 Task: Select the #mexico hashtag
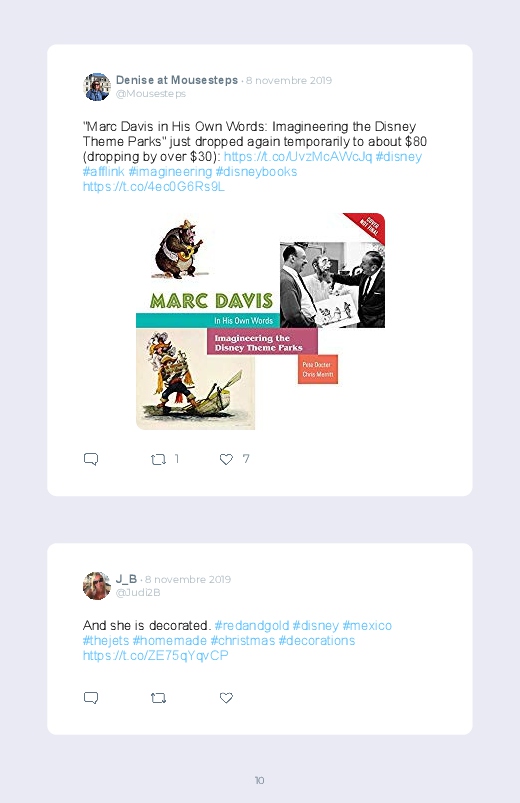(367, 626)
